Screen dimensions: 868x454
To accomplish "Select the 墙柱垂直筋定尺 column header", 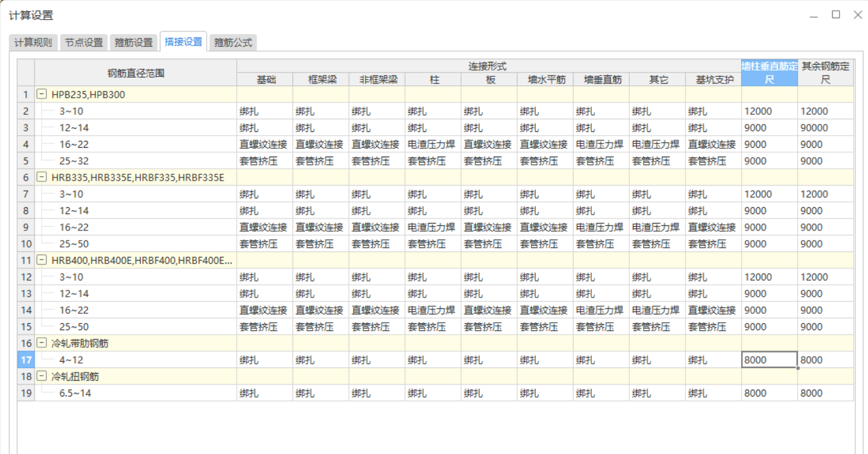I will point(768,70).
